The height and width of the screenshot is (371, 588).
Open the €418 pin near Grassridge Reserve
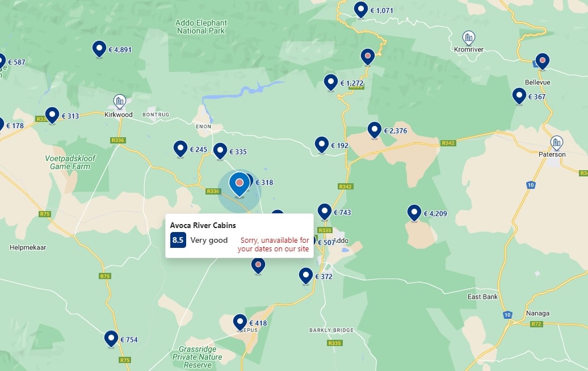(x=240, y=321)
